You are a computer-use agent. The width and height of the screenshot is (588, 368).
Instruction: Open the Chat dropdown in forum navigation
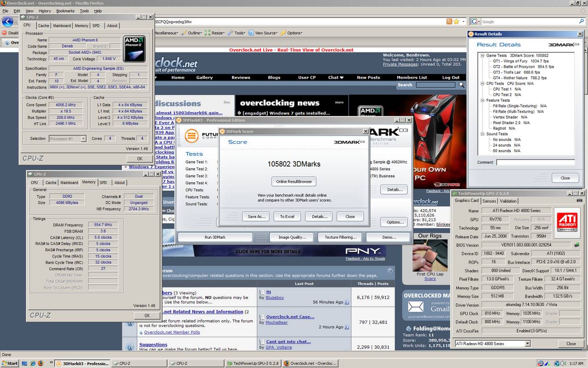tap(336, 77)
